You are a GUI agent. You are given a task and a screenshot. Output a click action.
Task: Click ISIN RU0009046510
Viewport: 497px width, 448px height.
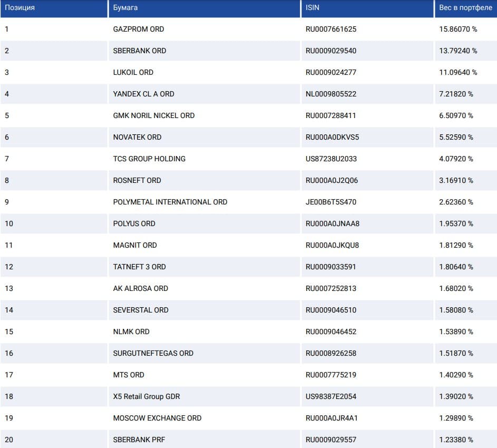[331, 310]
